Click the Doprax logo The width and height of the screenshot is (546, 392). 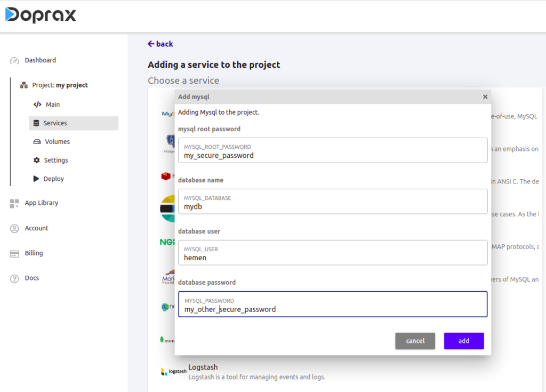coord(41,15)
